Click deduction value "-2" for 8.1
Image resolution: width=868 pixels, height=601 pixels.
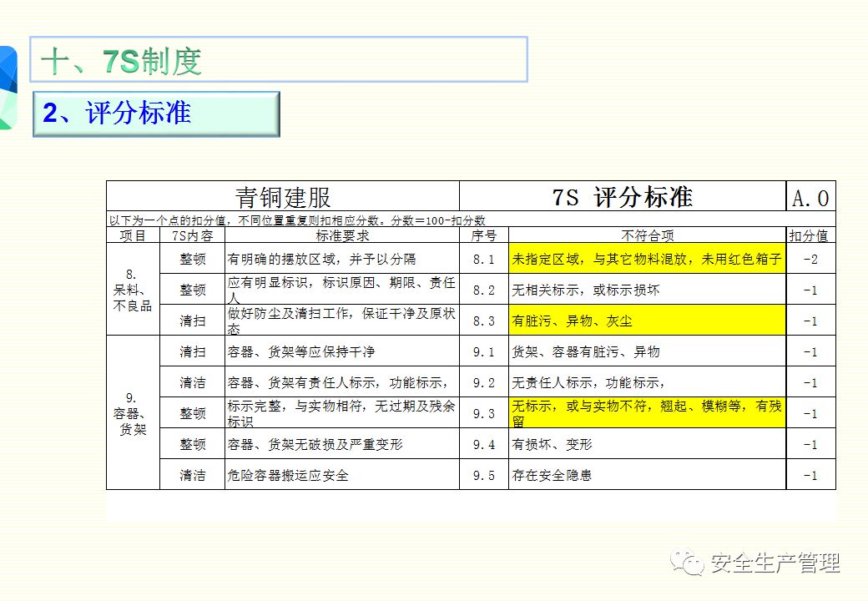pyautogui.click(x=810, y=259)
